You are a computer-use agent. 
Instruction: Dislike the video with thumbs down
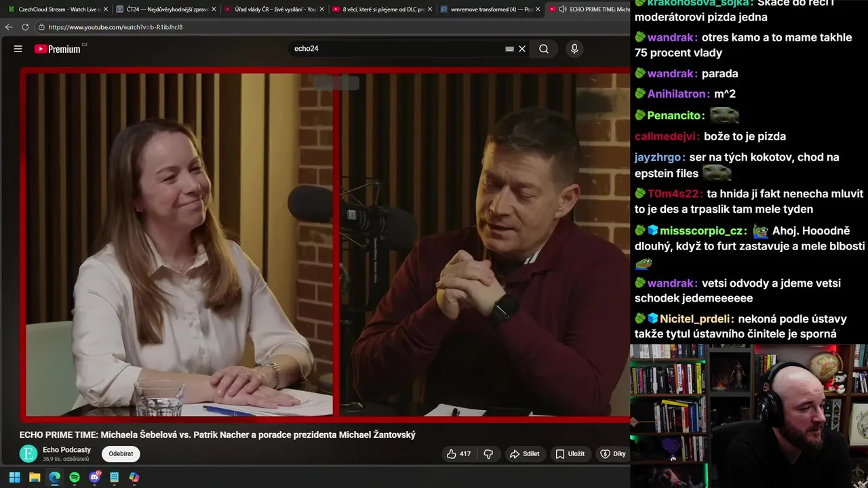coord(488,454)
